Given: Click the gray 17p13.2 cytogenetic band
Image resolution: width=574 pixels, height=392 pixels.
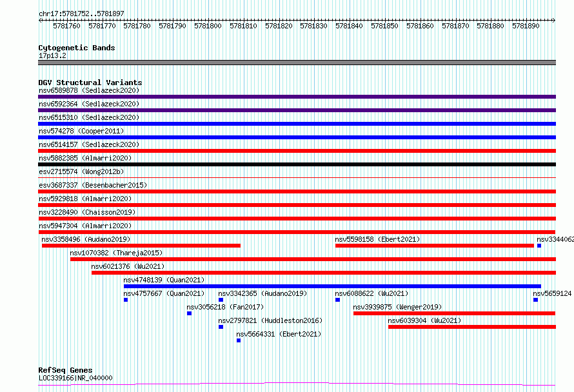Looking at the screenshot, I should pos(297,63).
